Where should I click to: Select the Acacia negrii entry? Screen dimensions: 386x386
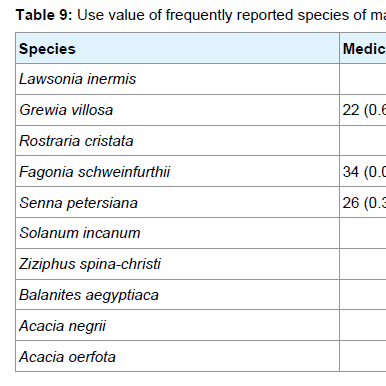pos(62,326)
